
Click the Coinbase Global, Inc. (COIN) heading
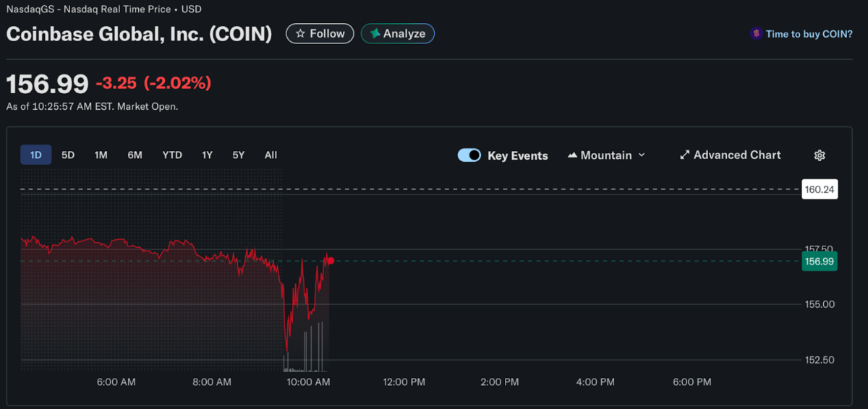(x=140, y=34)
